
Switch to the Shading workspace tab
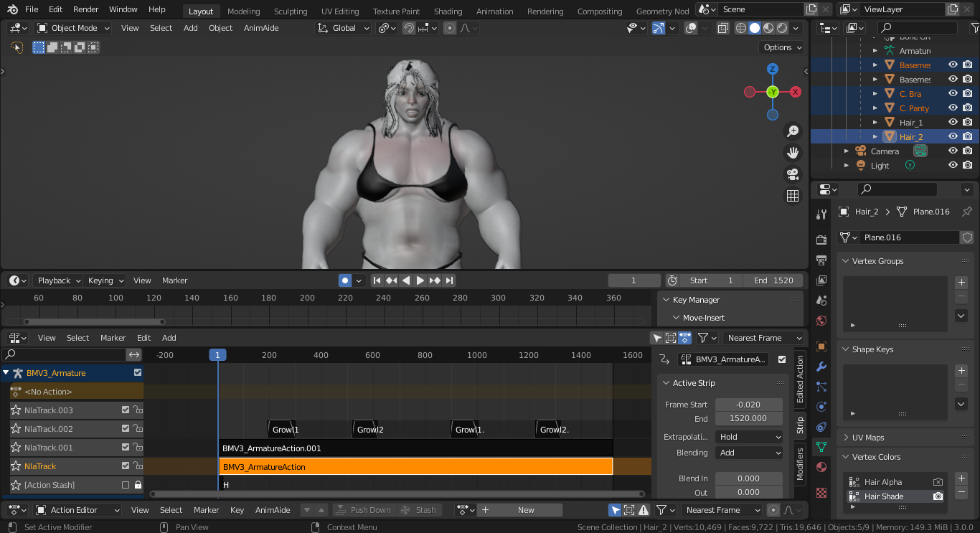[448, 11]
